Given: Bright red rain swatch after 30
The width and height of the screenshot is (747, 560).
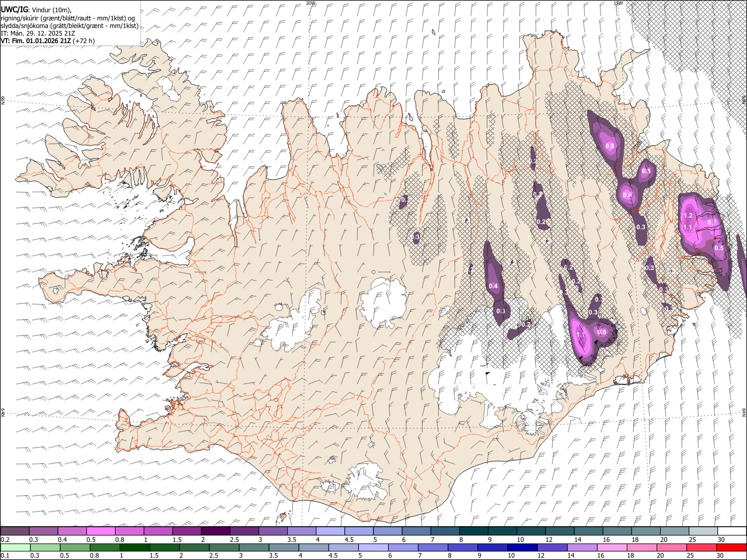Looking at the screenshot, I should [x=732, y=547].
